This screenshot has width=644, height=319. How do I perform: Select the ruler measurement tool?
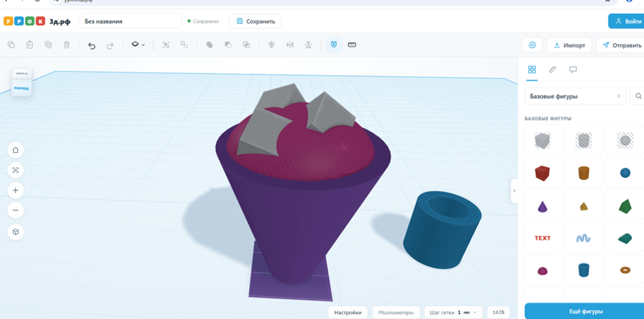(x=352, y=45)
